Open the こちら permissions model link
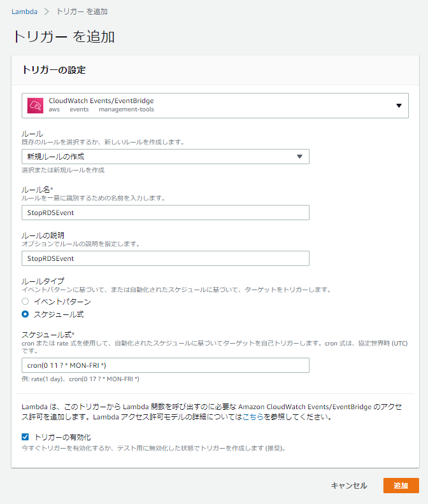 [253, 417]
